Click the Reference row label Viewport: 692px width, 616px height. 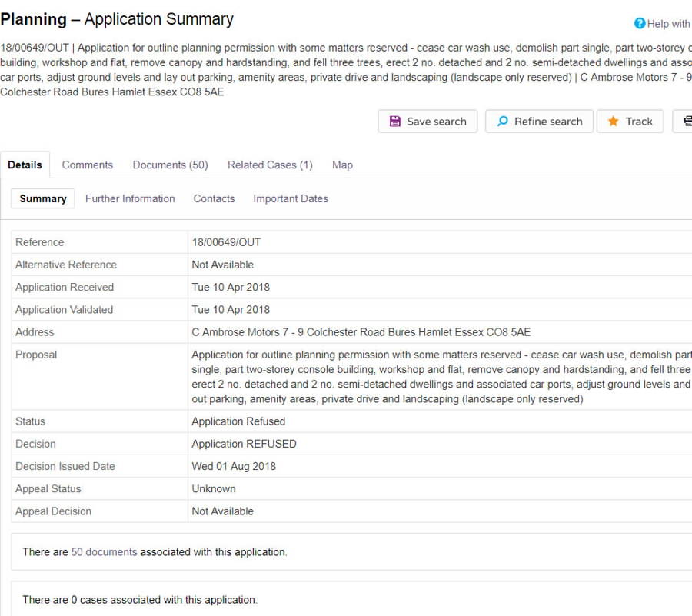[40, 242]
